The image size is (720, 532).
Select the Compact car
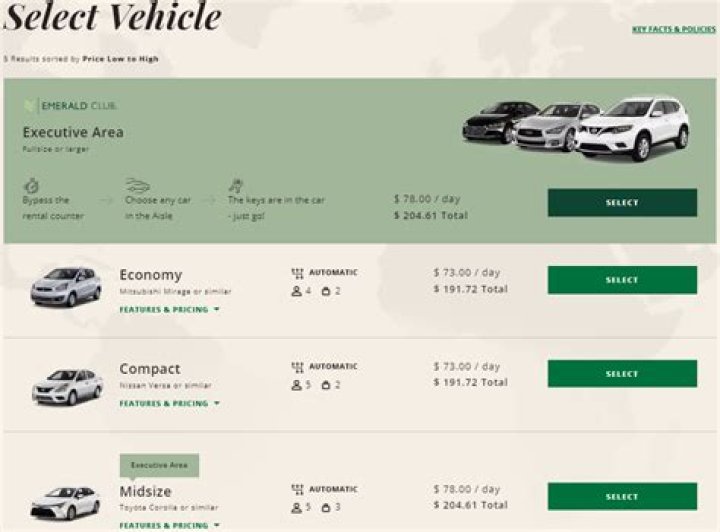tap(621, 374)
